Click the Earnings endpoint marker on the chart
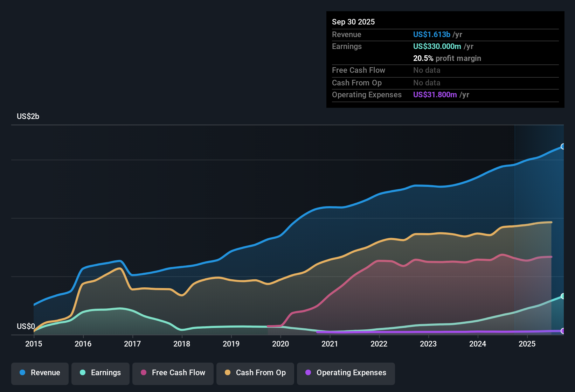The image size is (575, 392). (563, 296)
